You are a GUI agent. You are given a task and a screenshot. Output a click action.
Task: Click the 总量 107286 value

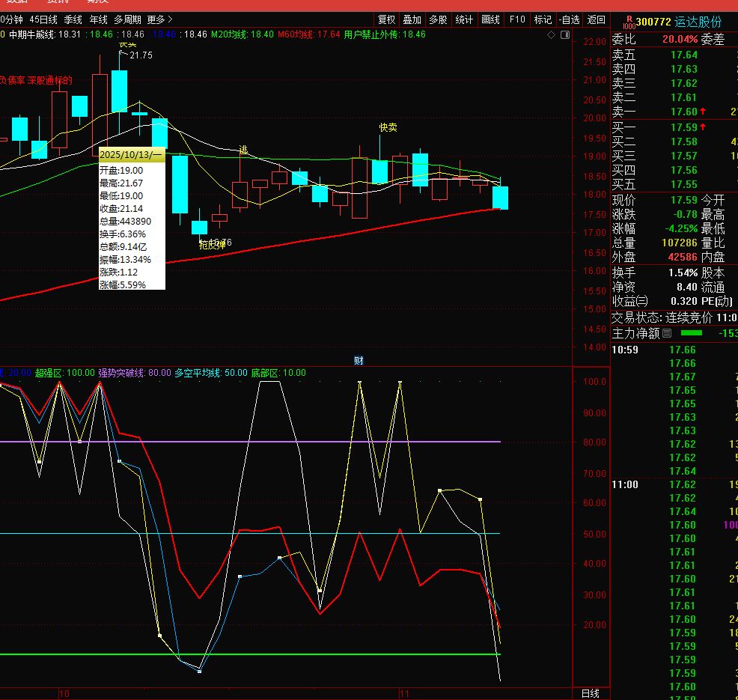pyautogui.click(x=680, y=243)
